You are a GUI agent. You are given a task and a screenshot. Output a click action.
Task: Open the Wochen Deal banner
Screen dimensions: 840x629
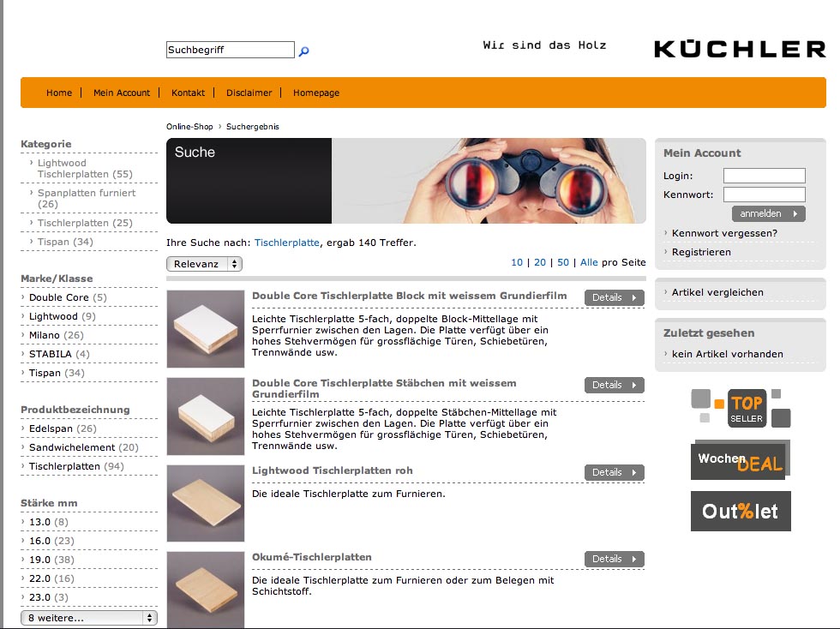(x=740, y=461)
